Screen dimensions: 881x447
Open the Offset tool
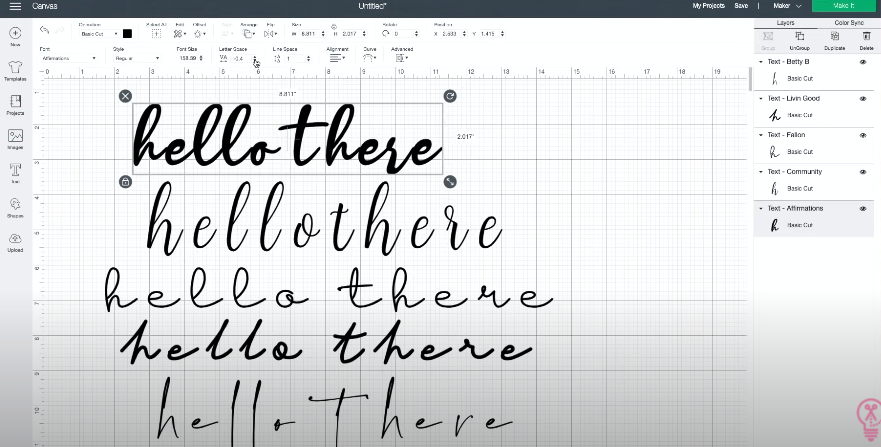pyautogui.click(x=199, y=34)
